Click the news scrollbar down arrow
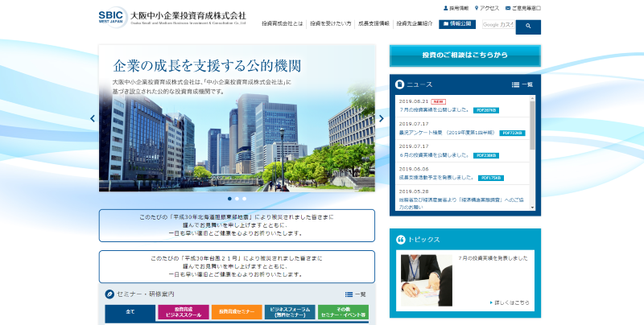 [x=533, y=208]
